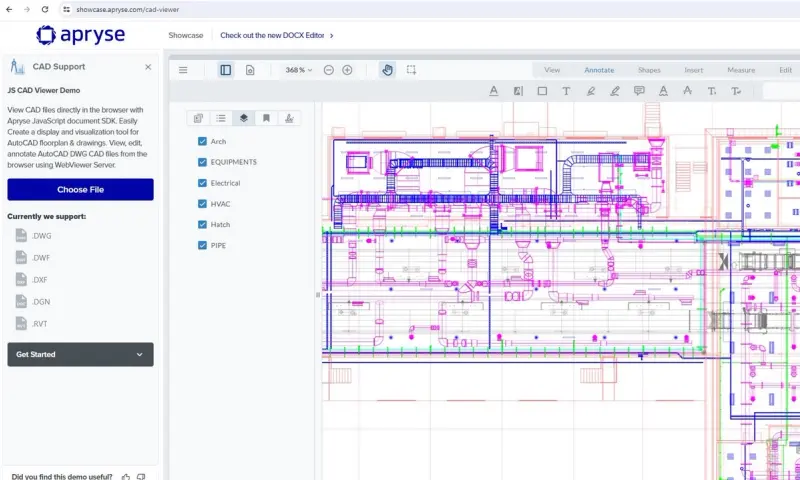The width and height of the screenshot is (800, 480).
Task: Click the Choose File button
Action: point(80,189)
